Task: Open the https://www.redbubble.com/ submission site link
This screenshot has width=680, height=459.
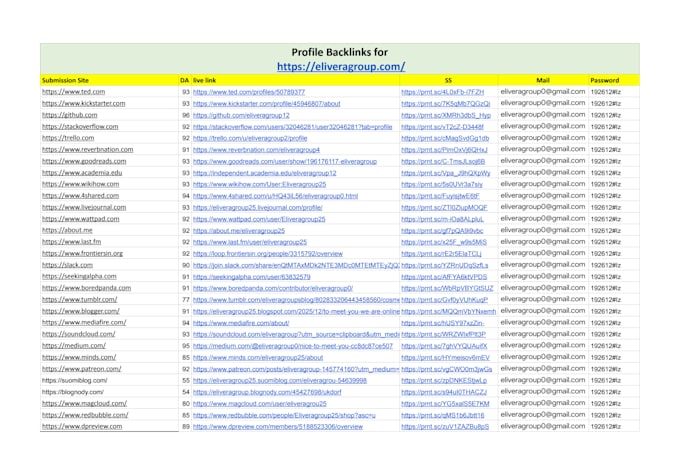Action: point(85,415)
